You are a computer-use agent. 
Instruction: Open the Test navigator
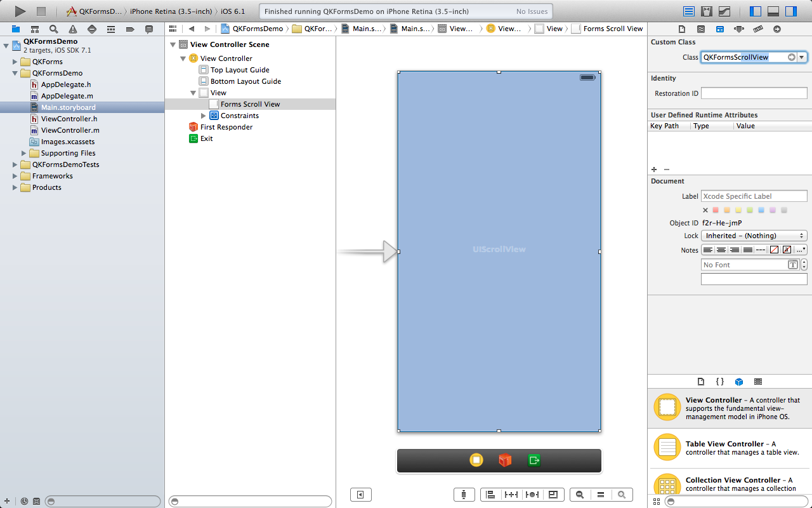pyautogui.click(x=92, y=29)
